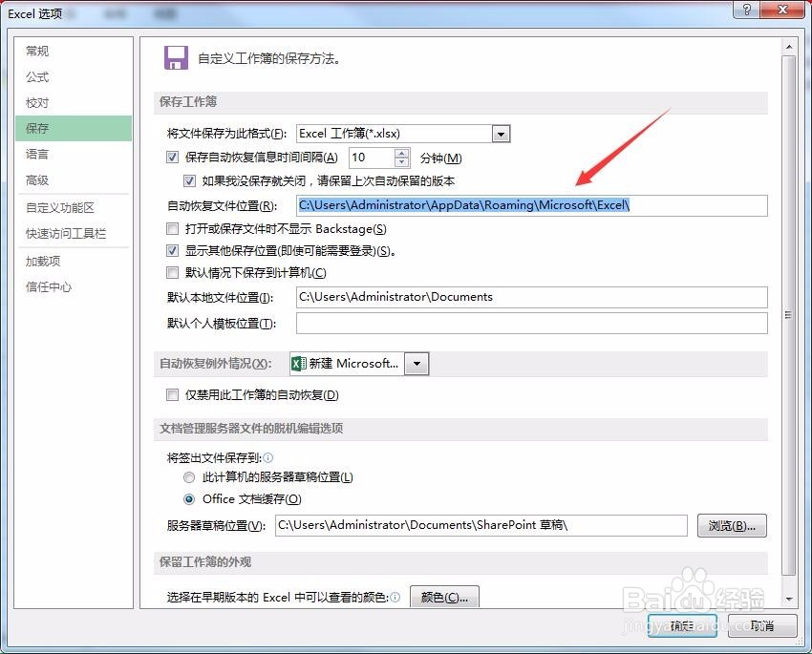Click info icon beside 将签出文件保存到
The height and width of the screenshot is (654, 812).
[x=268, y=458]
